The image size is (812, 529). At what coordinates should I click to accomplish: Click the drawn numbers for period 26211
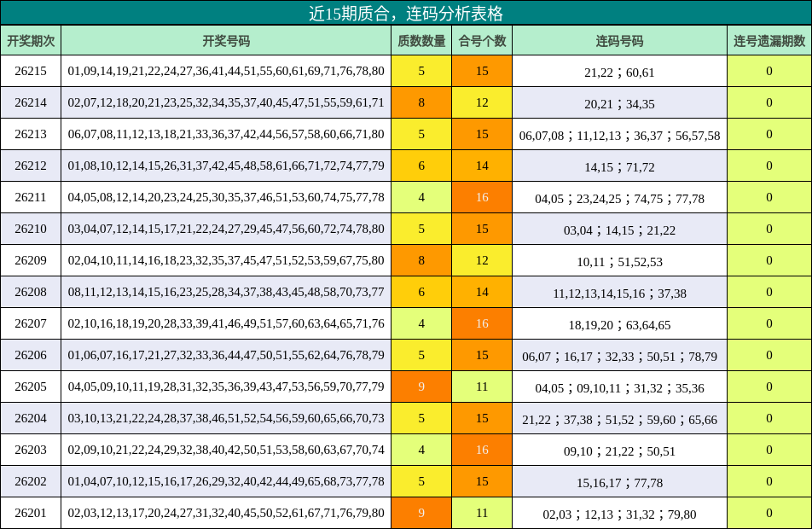[x=226, y=197]
